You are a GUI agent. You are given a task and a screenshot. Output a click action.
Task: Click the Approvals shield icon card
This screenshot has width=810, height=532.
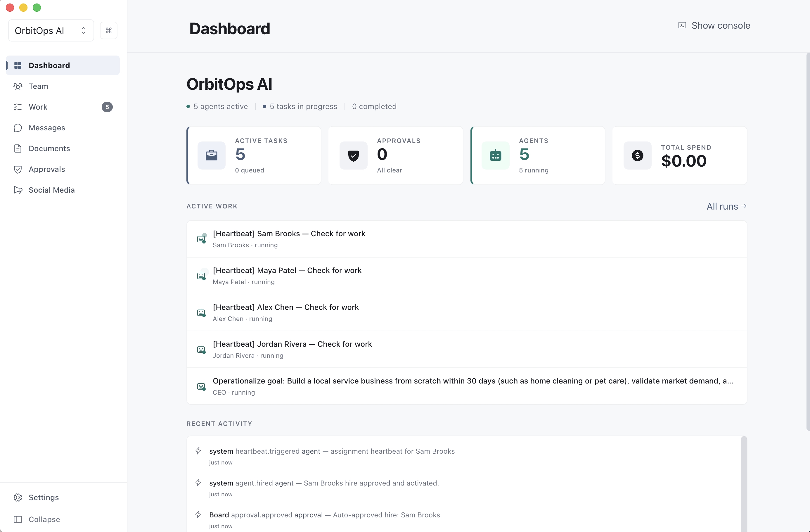(x=353, y=156)
